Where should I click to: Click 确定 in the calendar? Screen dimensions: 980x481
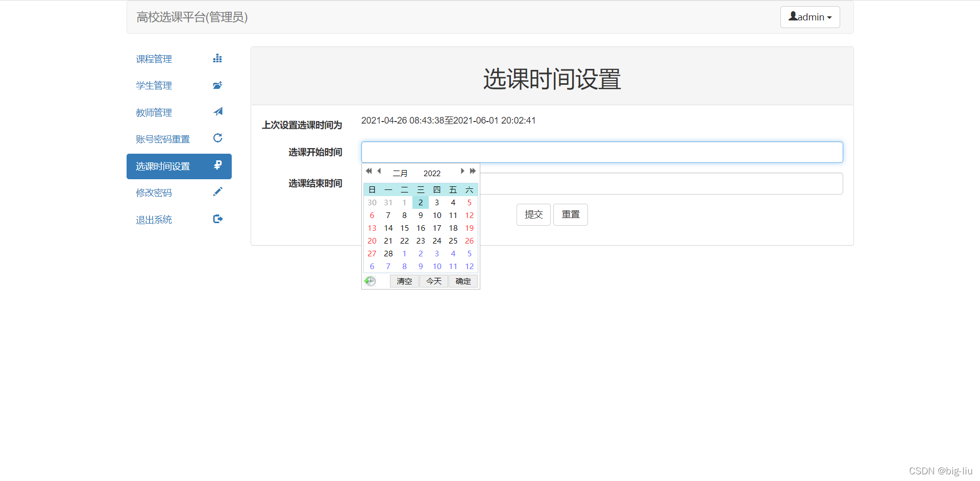point(463,281)
